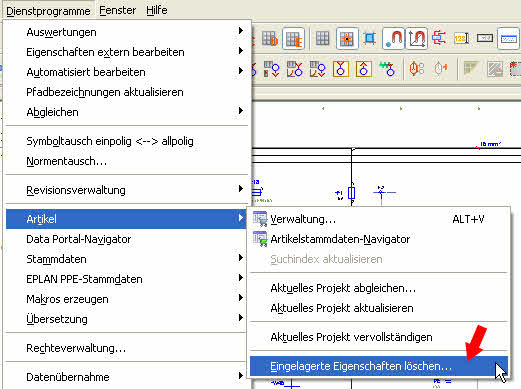Click the grayed triangular grid icon
This screenshot has height=389, width=521.
(x=471, y=69)
